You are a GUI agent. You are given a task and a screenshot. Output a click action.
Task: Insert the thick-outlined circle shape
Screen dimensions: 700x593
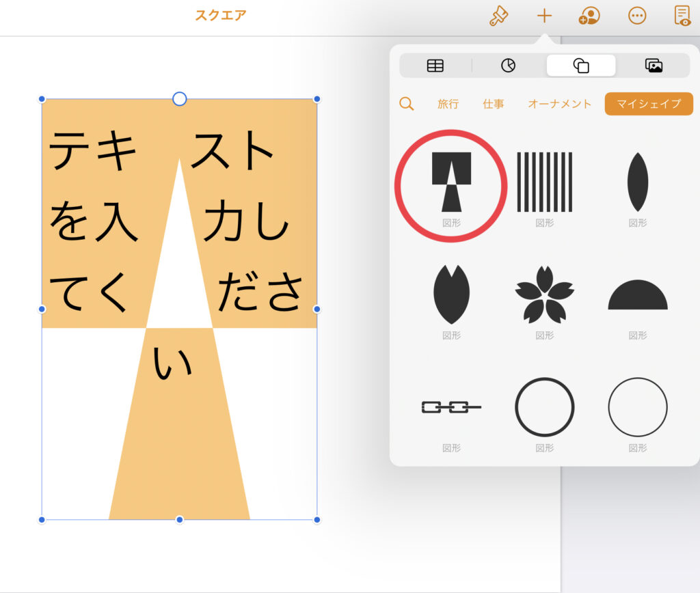coord(545,407)
